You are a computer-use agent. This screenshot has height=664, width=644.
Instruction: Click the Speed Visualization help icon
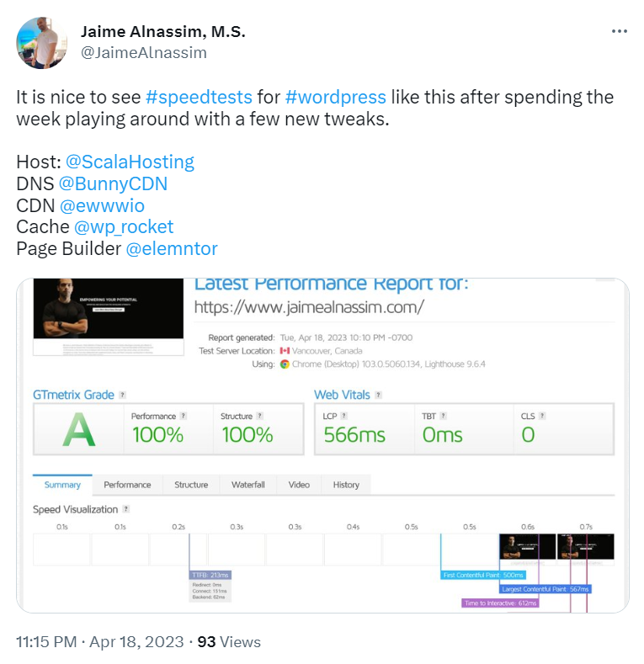125,509
